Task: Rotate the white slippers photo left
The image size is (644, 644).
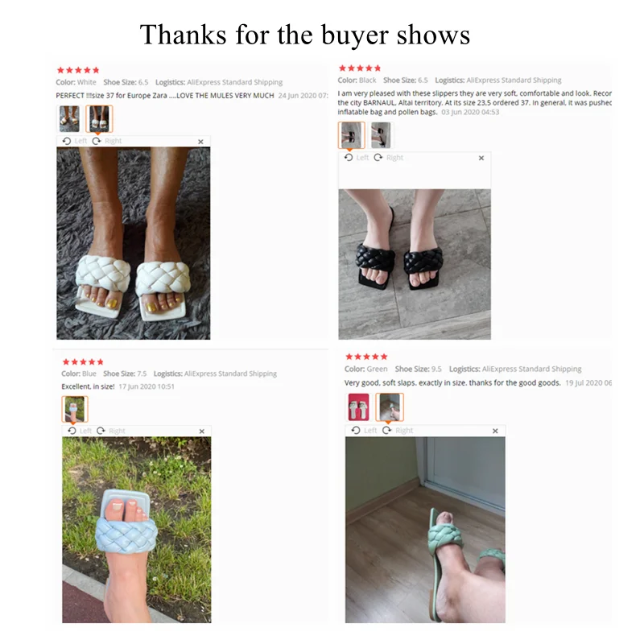Action: (x=75, y=142)
